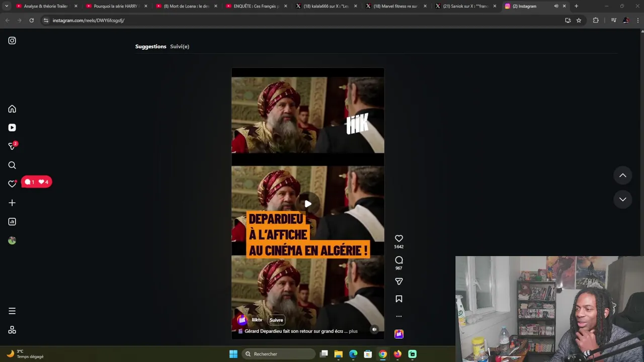Screen dimensions: 644x362
Task: Open Notifications heart in sidebar
Action: pyautogui.click(x=12, y=184)
